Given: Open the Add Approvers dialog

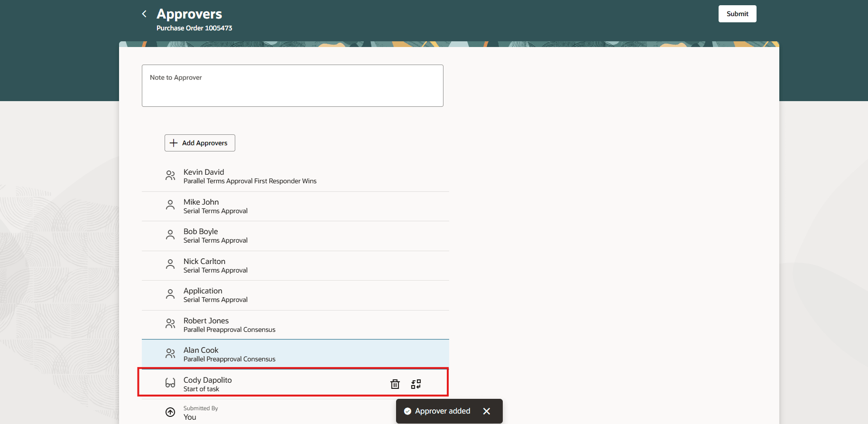Looking at the screenshot, I should [200, 143].
